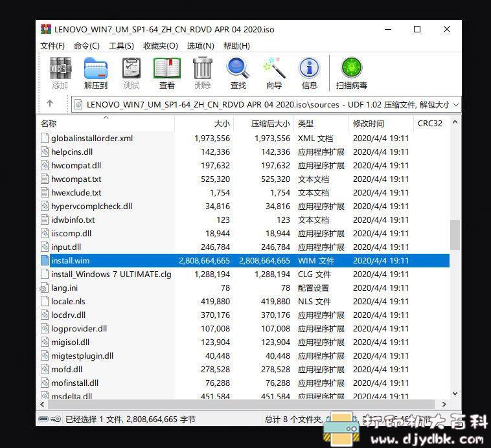Select install_Windows 7 ULTIMATE.clg file name
Image resolution: width=491 pixels, height=448 pixels.
pos(111,274)
